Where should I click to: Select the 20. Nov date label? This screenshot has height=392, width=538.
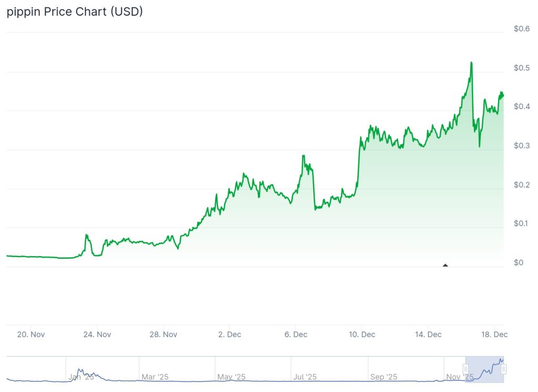pos(30,334)
